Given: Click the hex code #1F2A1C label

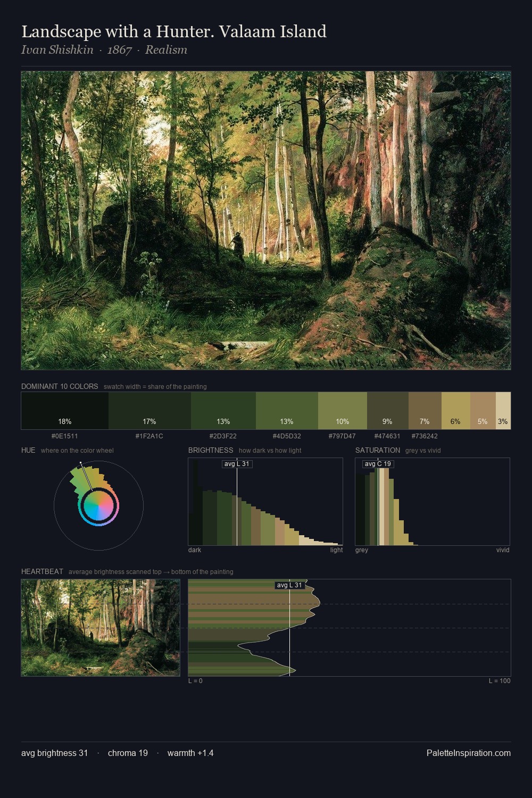Looking at the screenshot, I should 149,436.
